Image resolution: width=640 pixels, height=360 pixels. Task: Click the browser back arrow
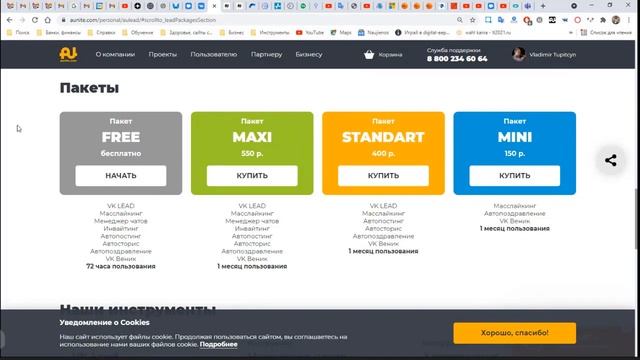[9, 20]
